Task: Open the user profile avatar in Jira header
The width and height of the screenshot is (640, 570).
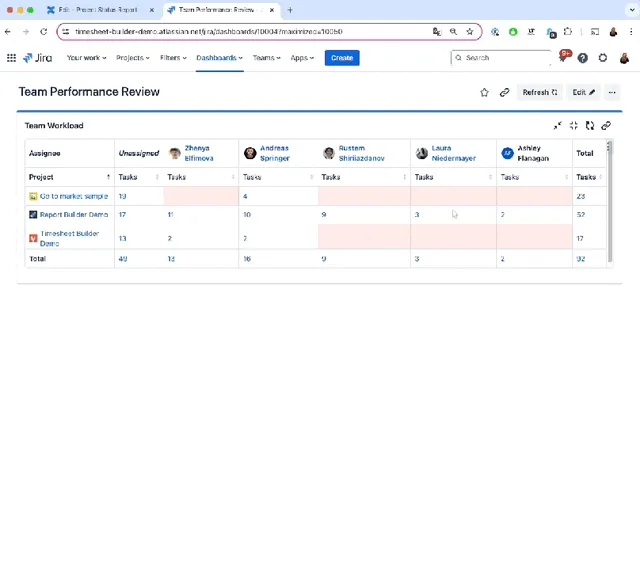Action: pyautogui.click(x=624, y=58)
